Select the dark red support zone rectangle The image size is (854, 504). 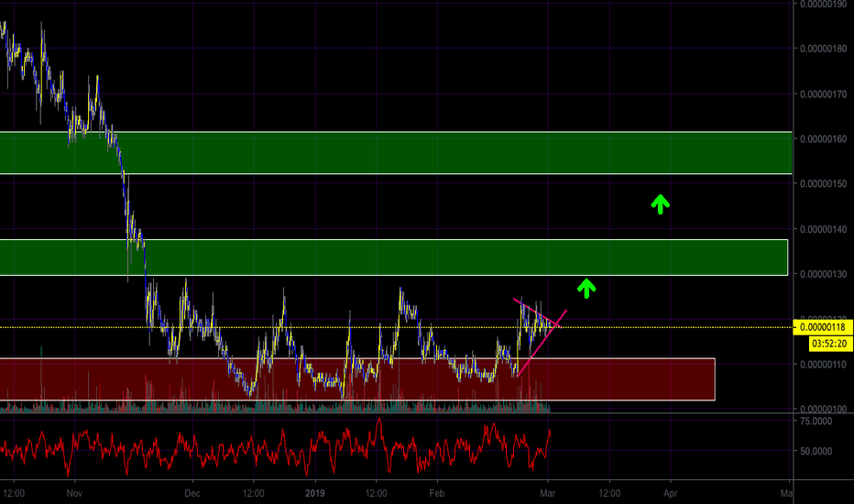point(357,379)
